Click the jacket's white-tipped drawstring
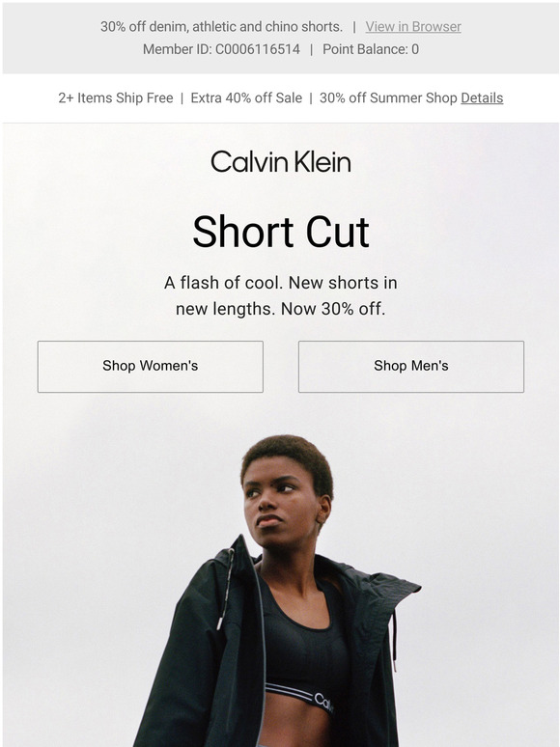This screenshot has height=747, width=560. [225, 591]
